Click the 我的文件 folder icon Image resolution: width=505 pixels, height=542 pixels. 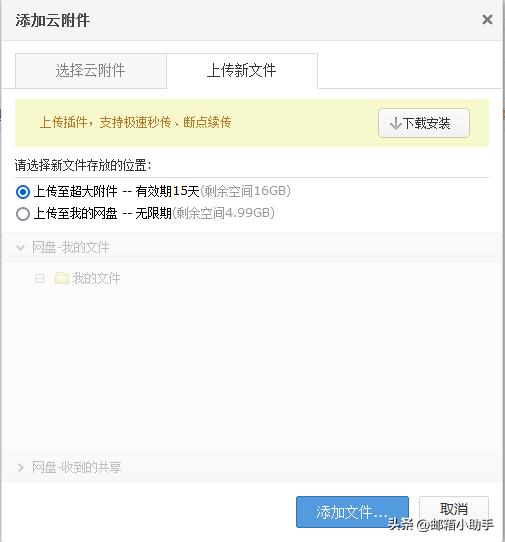(x=62, y=278)
